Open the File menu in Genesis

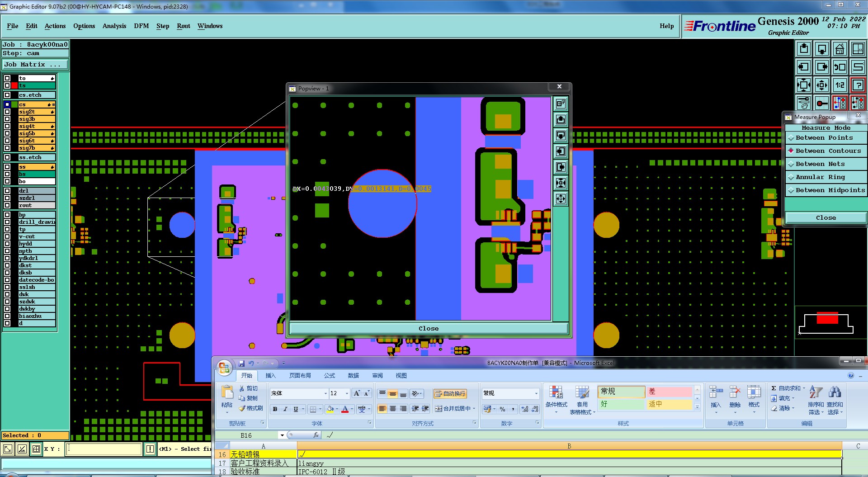(x=13, y=26)
